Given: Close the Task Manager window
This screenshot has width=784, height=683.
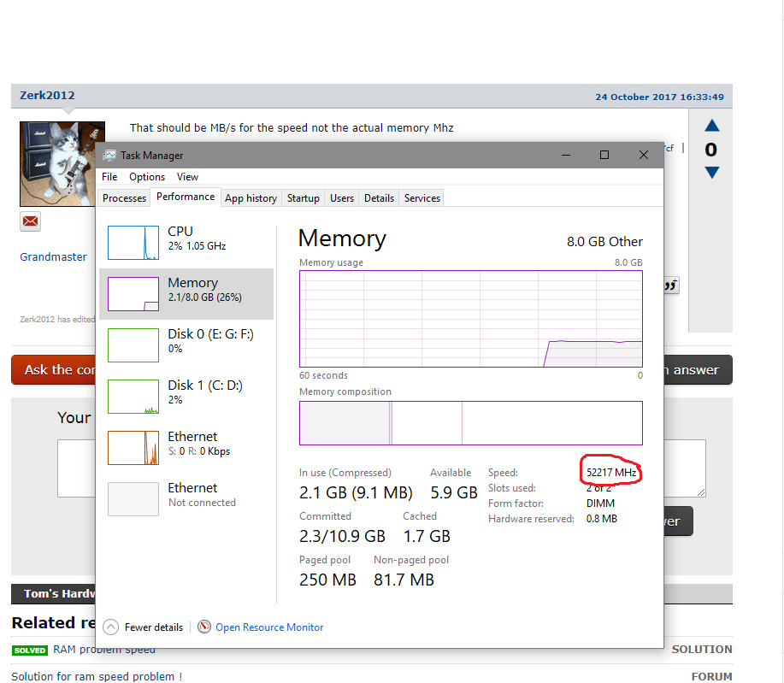Looking at the screenshot, I should pos(644,155).
